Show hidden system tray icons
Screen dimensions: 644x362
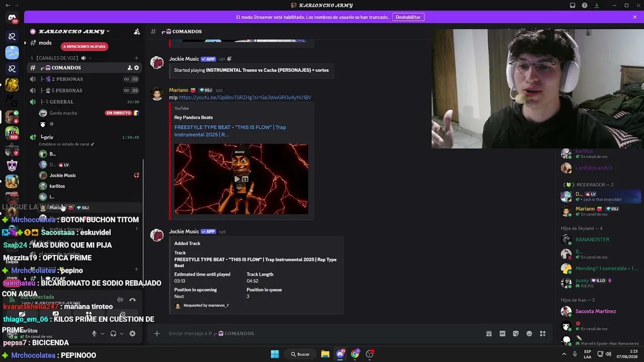click(x=564, y=354)
